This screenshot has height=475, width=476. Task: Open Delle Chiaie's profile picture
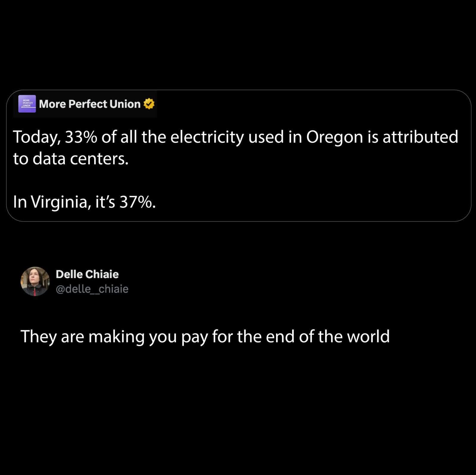pos(35,281)
